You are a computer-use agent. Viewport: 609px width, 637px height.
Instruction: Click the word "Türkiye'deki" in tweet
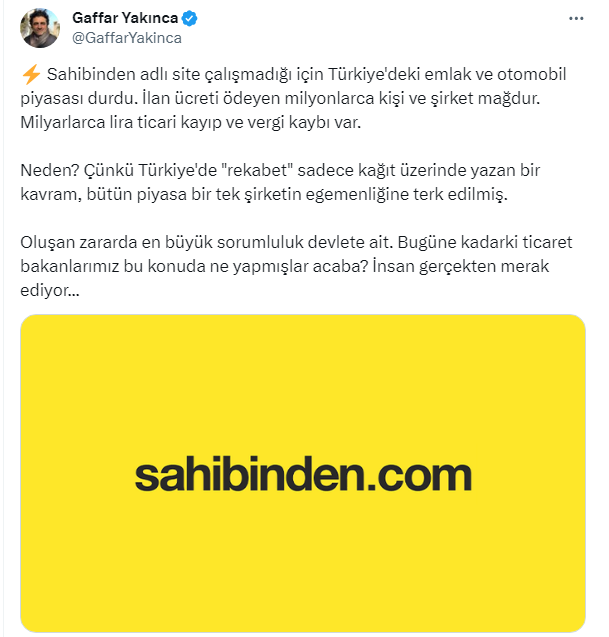(x=374, y=75)
